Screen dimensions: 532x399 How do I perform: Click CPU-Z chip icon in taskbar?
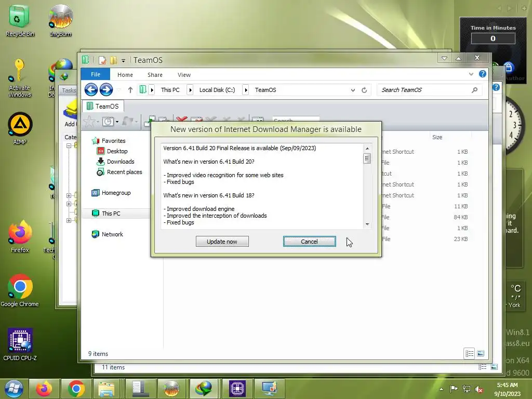(x=237, y=389)
